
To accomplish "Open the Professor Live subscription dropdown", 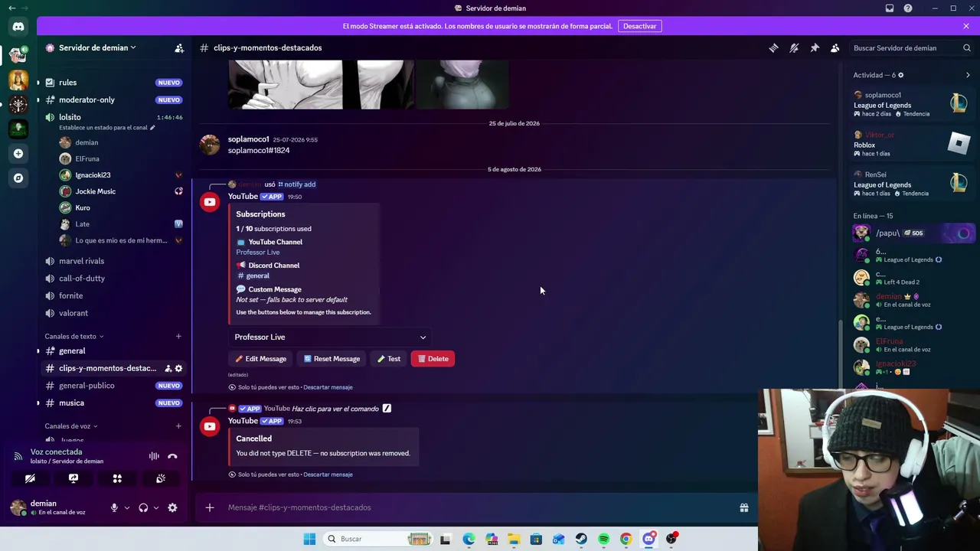I will [x=330, y=337].
